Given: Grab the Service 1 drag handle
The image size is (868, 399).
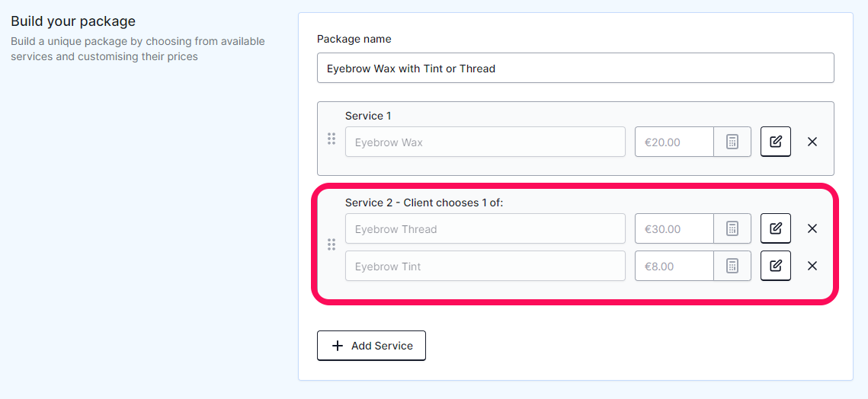Looking at the screenshot, I should [x=332, y=139].
